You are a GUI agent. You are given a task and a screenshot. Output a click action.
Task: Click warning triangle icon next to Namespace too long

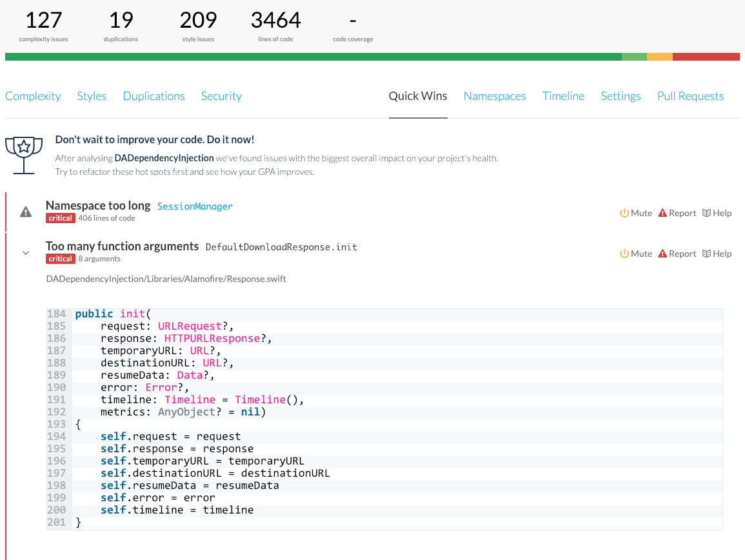(x=26, y=212)
